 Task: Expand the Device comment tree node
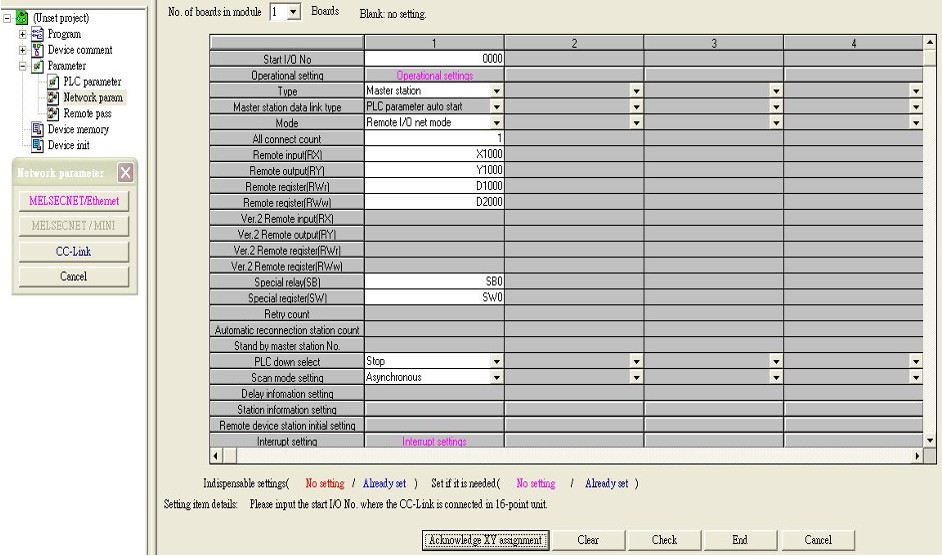click(23, 50)
